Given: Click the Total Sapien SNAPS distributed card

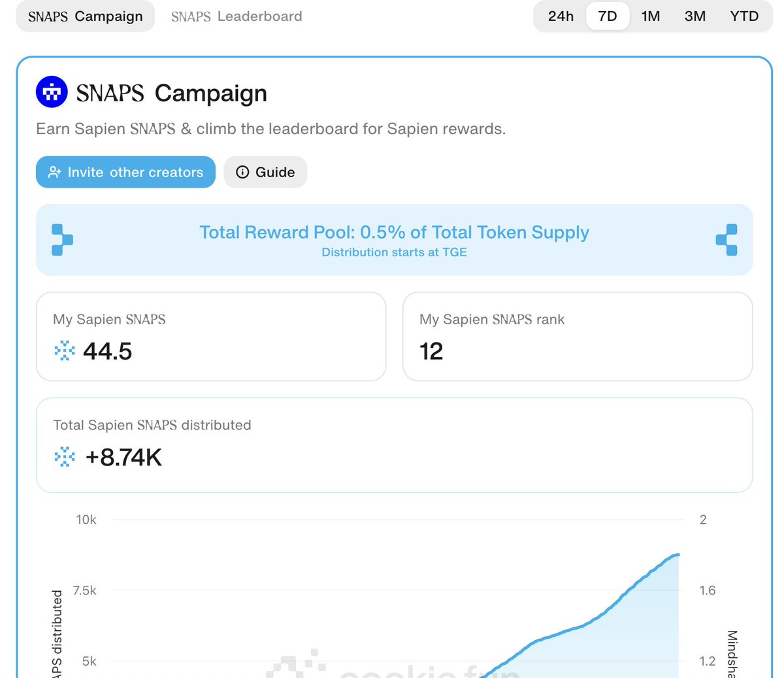Looking at the screenshot, I should click(395, 445).
